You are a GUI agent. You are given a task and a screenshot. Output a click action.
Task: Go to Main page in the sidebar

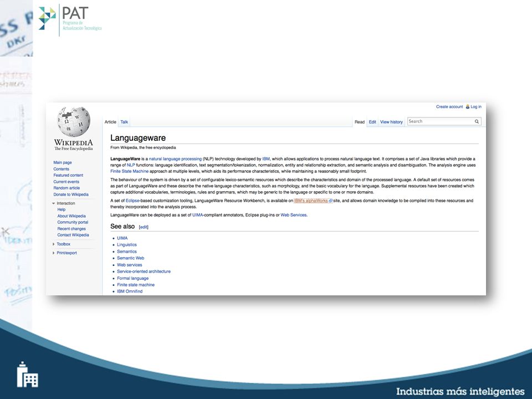point(63,162)
